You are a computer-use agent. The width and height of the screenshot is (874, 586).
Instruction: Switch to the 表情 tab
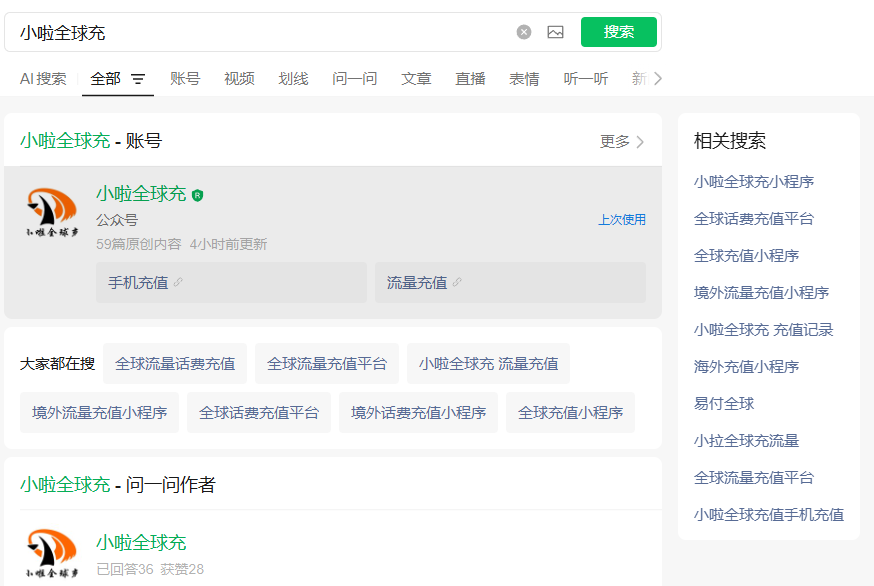(x=524, y=79)
